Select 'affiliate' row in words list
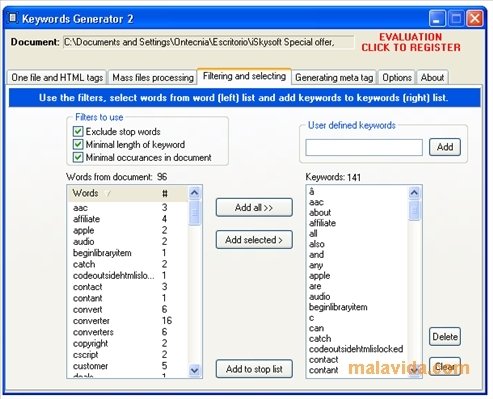This screenshot has height=399, width=493. (127, 219)
